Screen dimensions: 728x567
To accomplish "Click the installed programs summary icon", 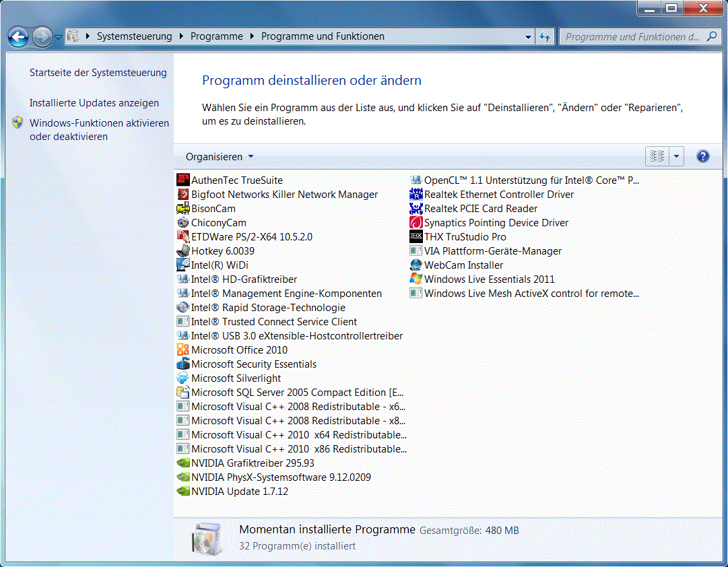I will pyautogui.click(x=207, y=539).
